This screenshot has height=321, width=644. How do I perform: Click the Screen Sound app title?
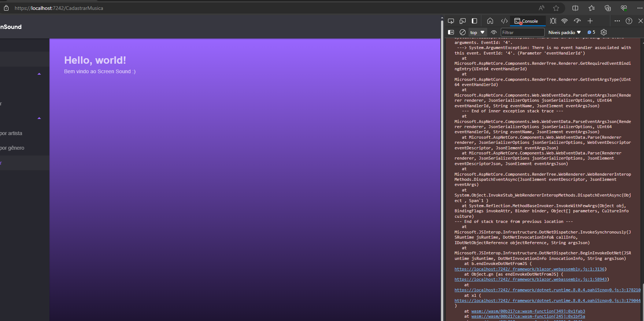11,27
